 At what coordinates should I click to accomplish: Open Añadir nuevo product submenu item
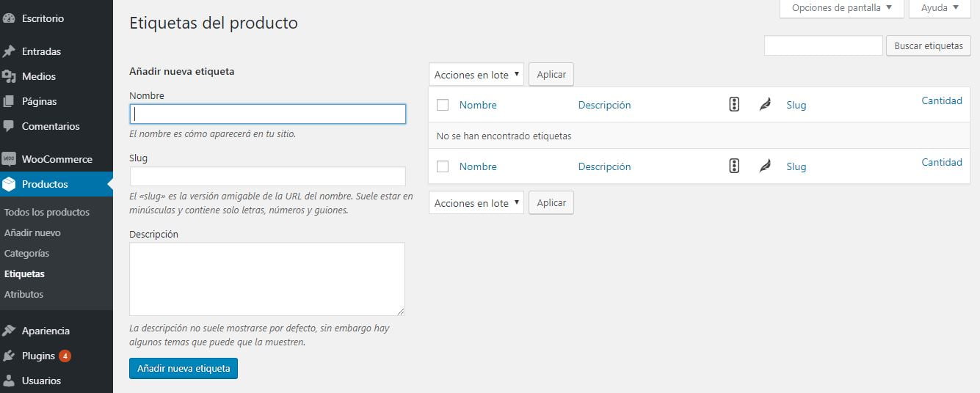[32, 232]
